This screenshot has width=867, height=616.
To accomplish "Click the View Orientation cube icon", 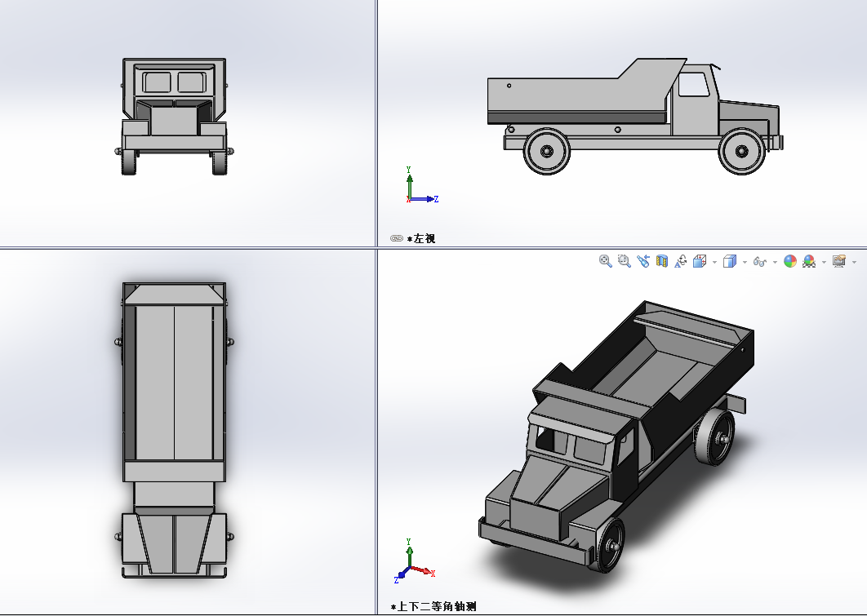I will pyautogui.click(x=700, y=261).
